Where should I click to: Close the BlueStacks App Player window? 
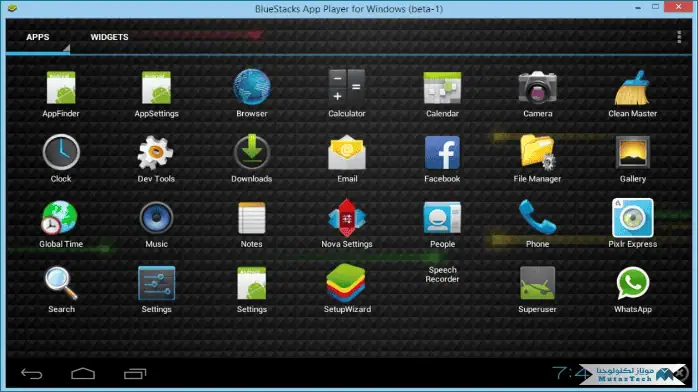pyautogui.click(x=678, y=7)
